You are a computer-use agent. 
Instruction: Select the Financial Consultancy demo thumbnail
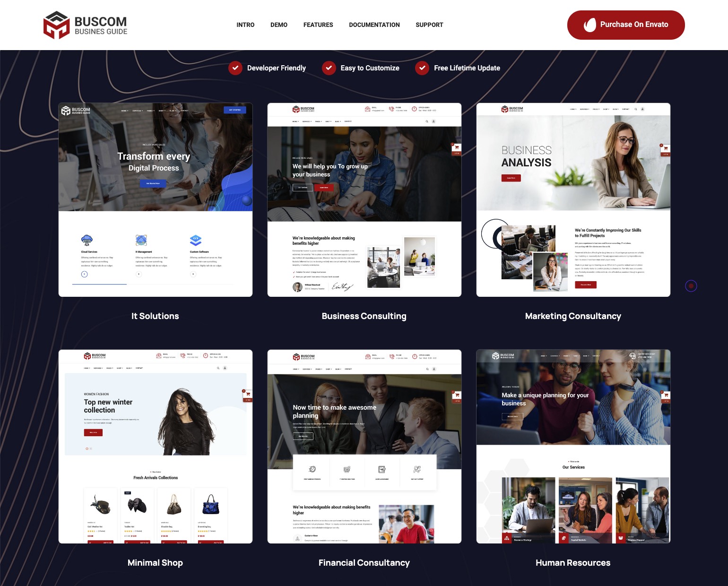[x=364, y=447]
